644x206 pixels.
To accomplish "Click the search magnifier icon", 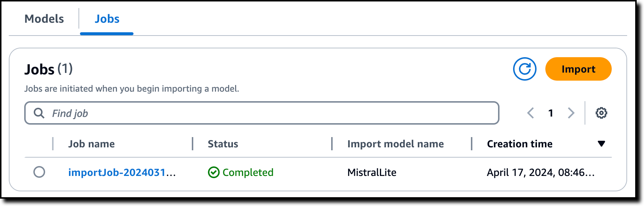I will pyautogui.click(x=39, y=113).
